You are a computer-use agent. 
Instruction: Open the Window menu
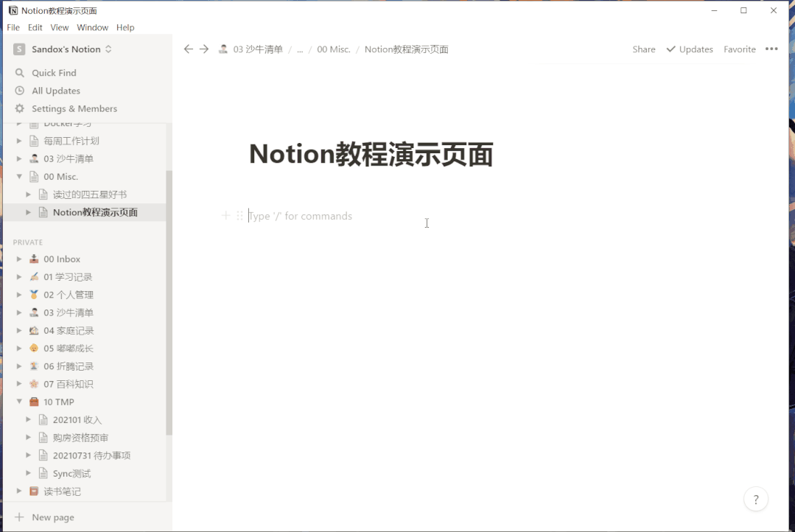coord(92,27)
